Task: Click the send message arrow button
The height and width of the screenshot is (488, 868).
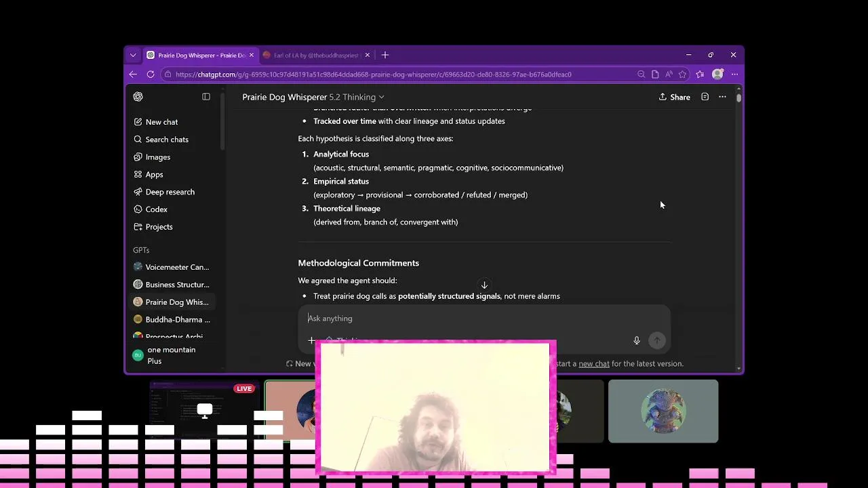Action: point(656,341)
